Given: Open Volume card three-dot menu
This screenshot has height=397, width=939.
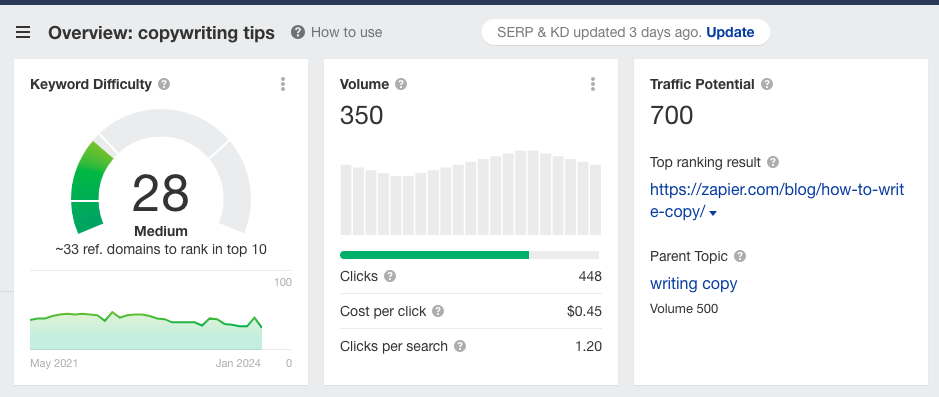Looking at the screenshot, I should 593,84.
